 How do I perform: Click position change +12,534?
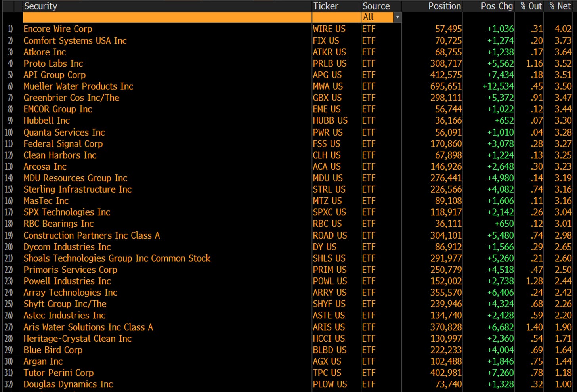tap(498, 86)
